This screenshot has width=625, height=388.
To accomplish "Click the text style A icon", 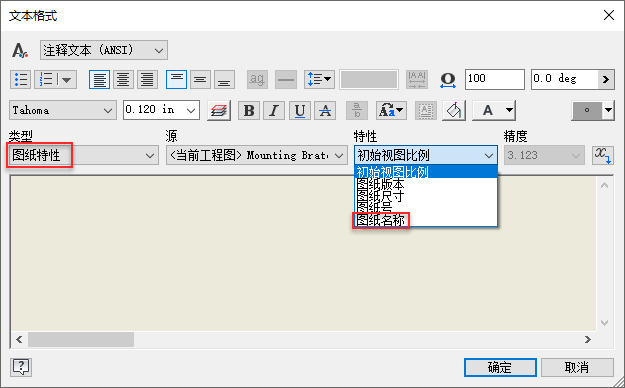I will point(20,50).
